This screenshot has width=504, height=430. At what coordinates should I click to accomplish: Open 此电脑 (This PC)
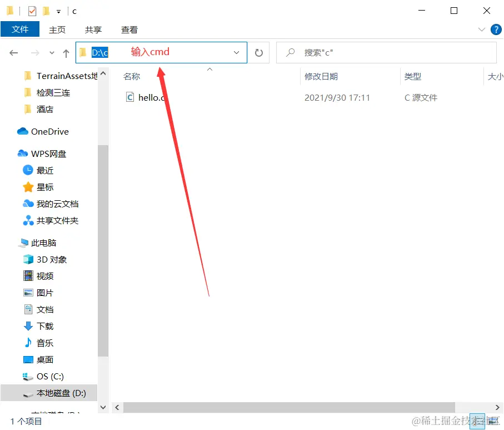(x=46, y=243)
